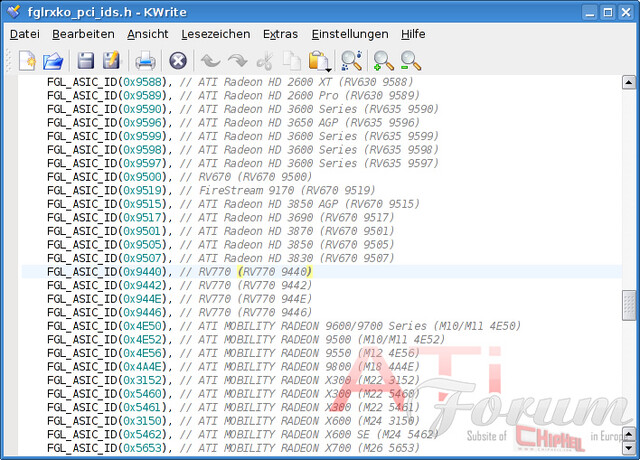Click the line with HD 3850 AGP comment
This screenshot has height=460, width=640.
pos(233,204)
